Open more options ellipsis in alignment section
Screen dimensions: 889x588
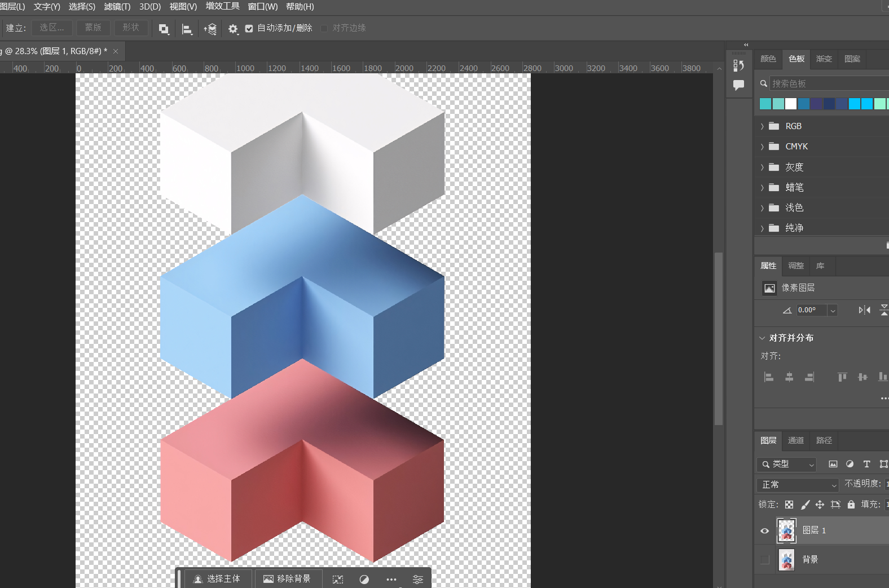(x=884, y=399)
